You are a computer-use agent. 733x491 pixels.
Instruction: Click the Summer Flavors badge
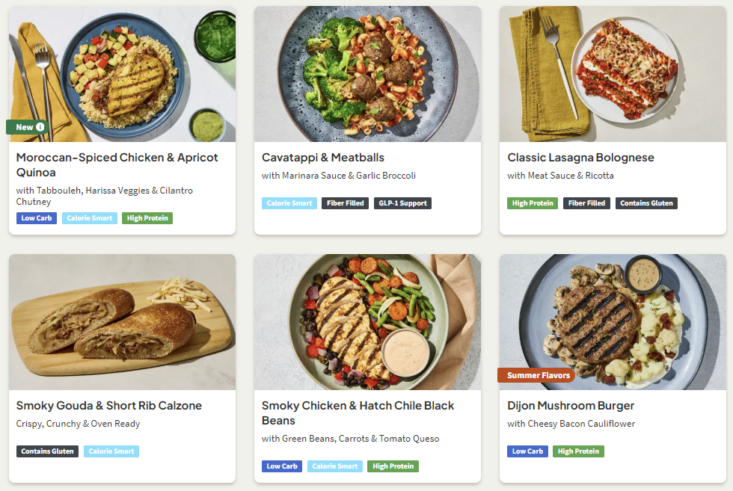pos(536,375)
